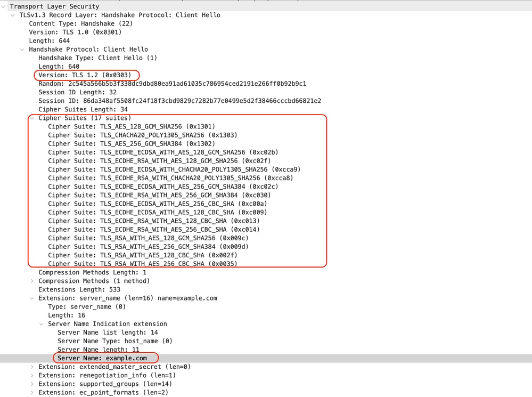This screenshot has height=397, width=532.
Task: Select the Content Type: Handshake (22) row
Action: 81,23
